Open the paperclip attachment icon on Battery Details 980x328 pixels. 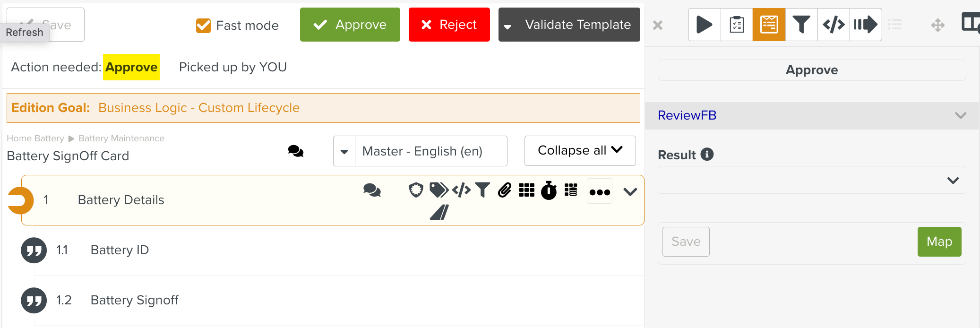pyautogui.click(x=504, y=190)
